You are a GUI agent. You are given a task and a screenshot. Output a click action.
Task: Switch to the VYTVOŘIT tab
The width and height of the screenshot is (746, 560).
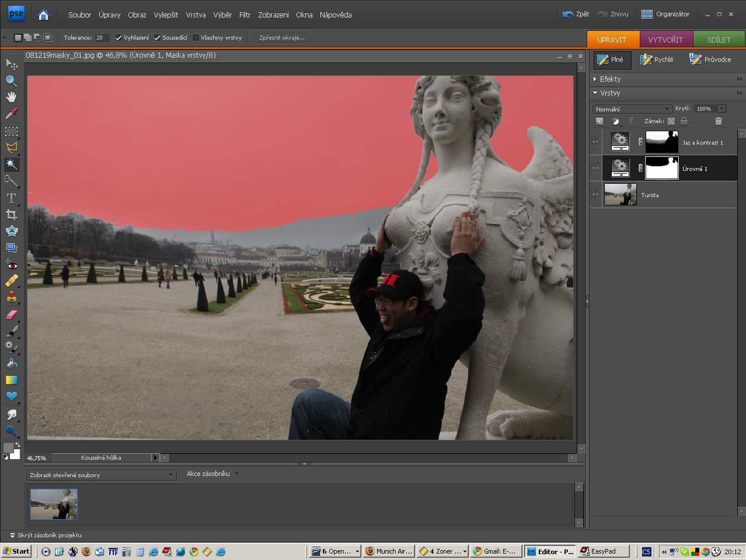coord(665,40)
